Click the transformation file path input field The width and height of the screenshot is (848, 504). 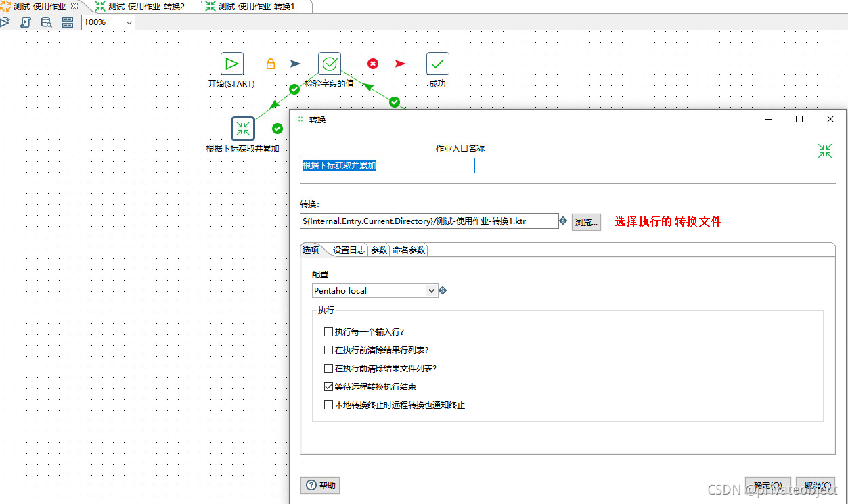click(429, 221)
